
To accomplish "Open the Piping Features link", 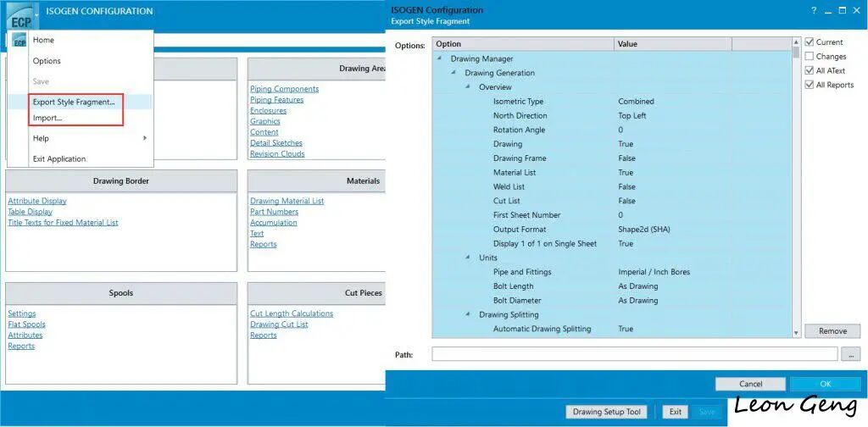I will click(277, 100).
